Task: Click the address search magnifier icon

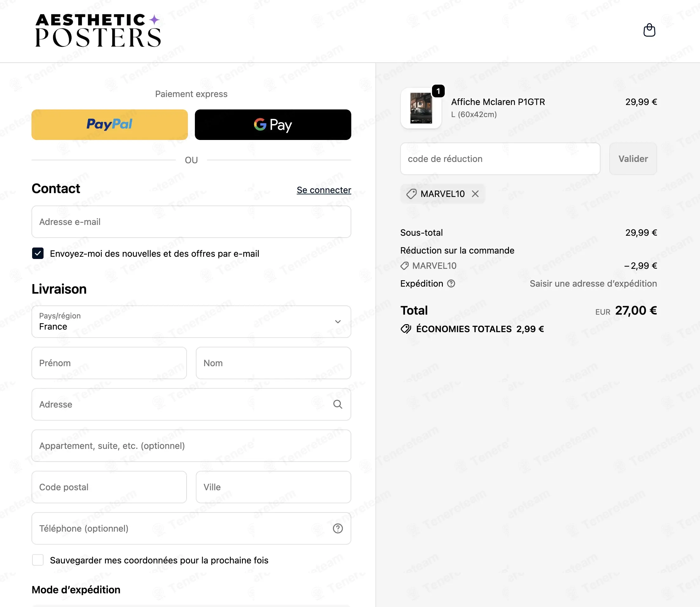Action: coord(338,404)
